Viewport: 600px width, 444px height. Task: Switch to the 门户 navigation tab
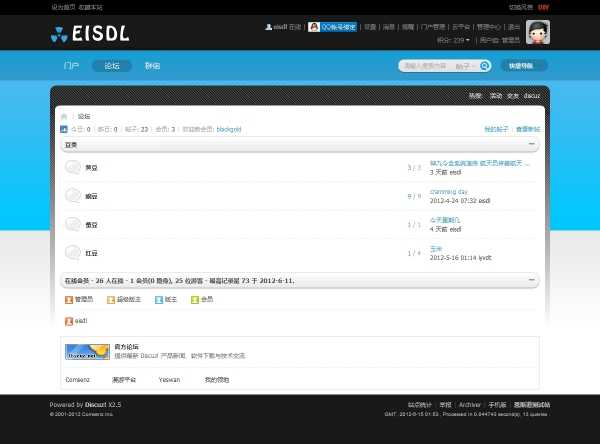coord(71,66)
